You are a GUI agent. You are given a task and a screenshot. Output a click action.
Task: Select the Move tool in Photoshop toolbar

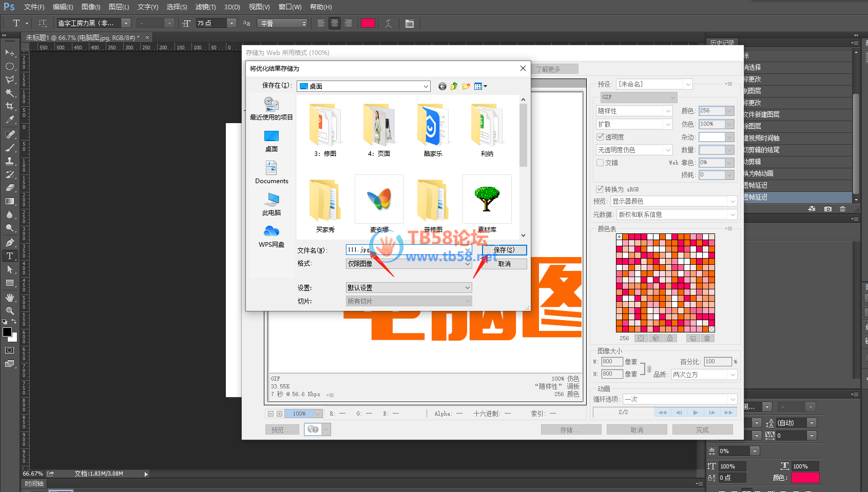point(10,53)
